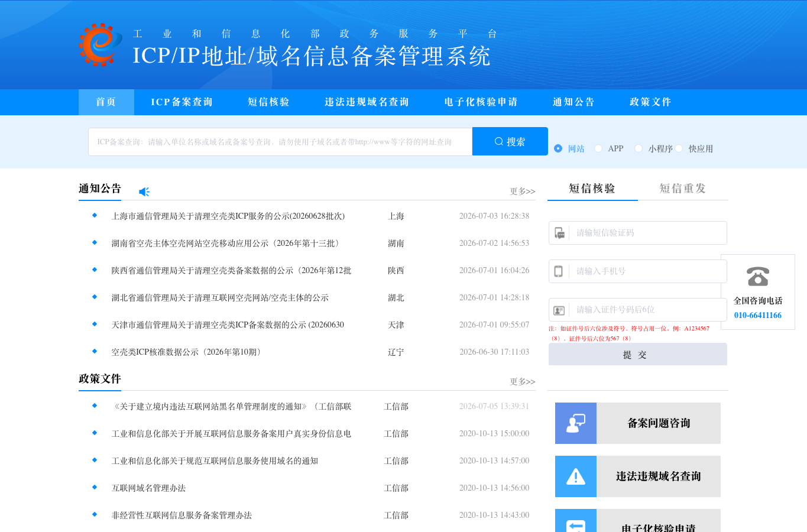Click the ID card field icon
Image resolution: width=807 pixels, height=532 pixels.
click(x=559, y=310)
